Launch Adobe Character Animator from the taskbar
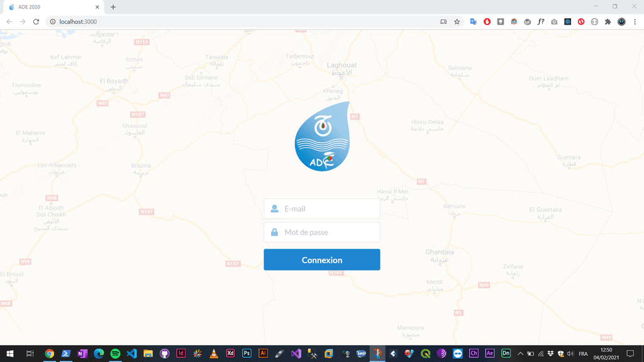Image resolution: width=644 pixels, height=362 pixels. point(474,353)
